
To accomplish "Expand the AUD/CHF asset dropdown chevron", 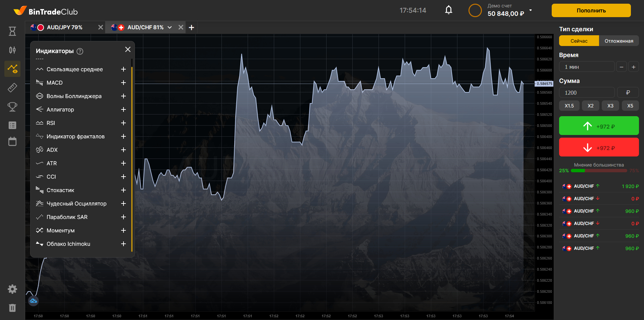I will click(x=170, y=28).
